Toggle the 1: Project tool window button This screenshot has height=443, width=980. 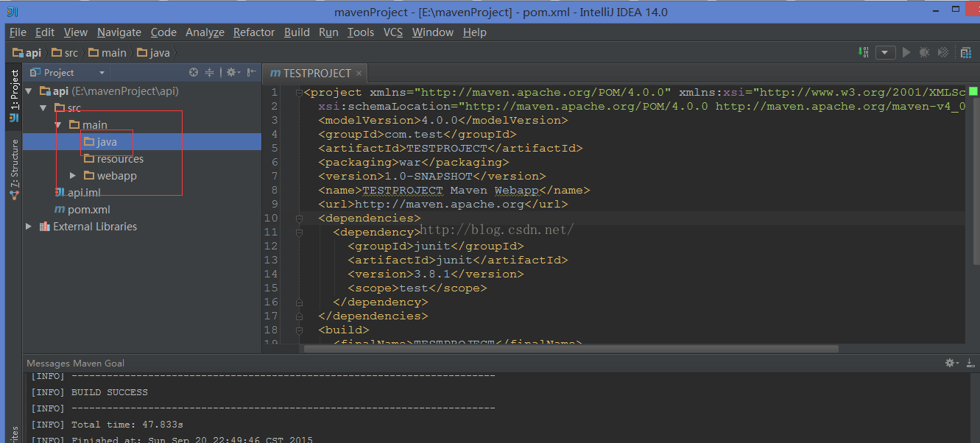(x=14, y=96)
